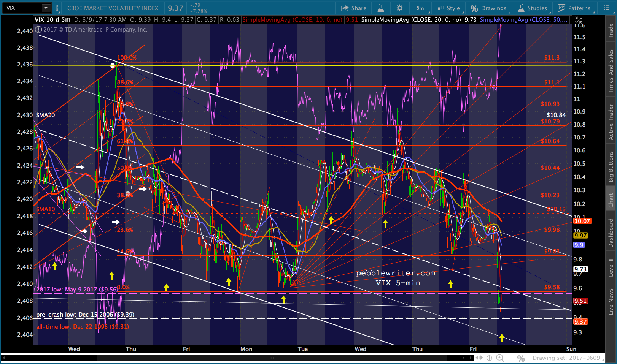Open the Big Buttons side tab
The height and width of the screenshot is (364, 617).
point(611,166)
